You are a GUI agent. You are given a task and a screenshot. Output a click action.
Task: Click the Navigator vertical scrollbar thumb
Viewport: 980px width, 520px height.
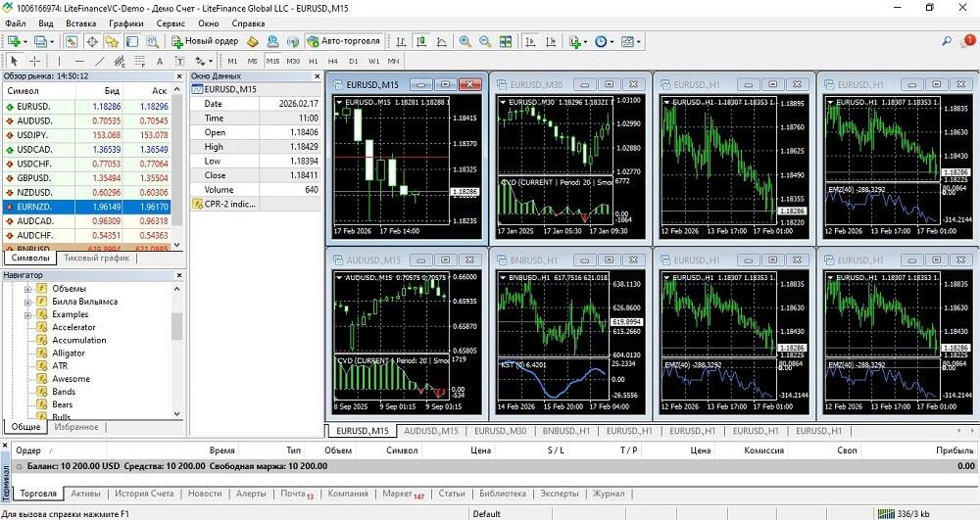click(176, 326)
